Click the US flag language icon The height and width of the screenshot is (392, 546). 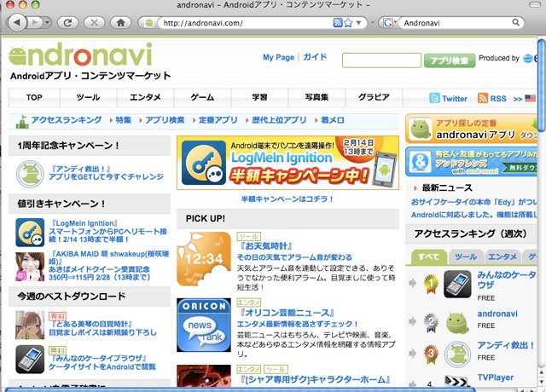[530, 99]
